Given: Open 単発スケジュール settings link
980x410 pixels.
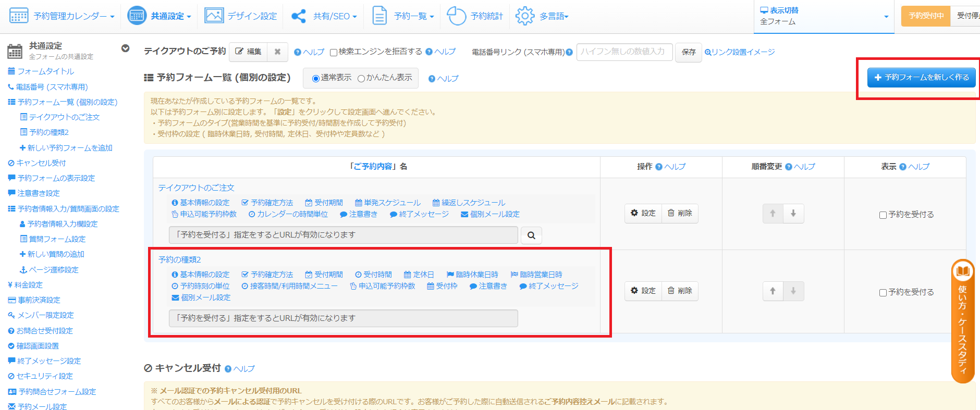Looking at the screenshot, I should [387, 203].
